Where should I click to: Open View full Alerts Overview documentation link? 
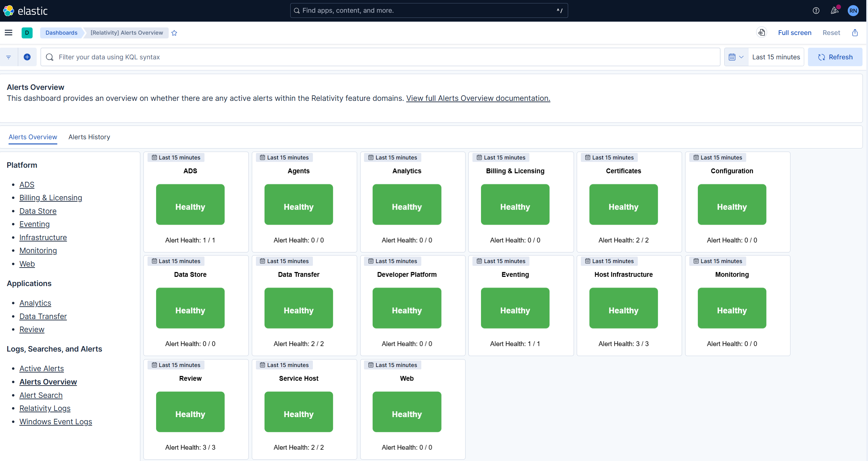pyautogui.click(x=478, y=98)
